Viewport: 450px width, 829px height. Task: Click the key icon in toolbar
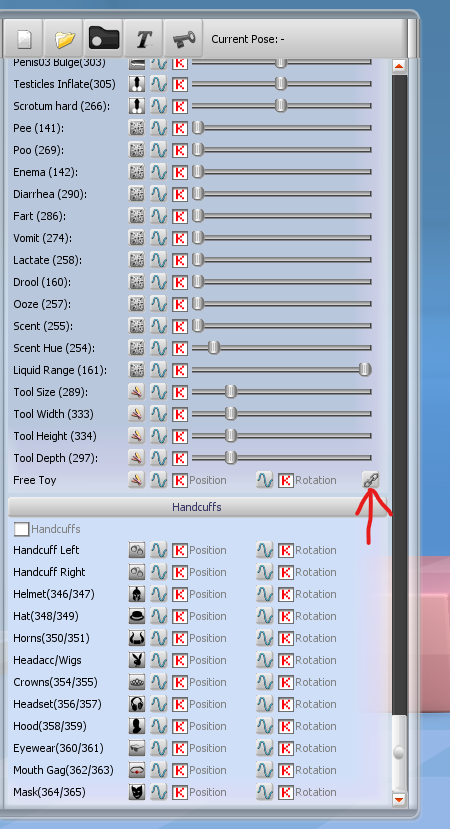183,39
